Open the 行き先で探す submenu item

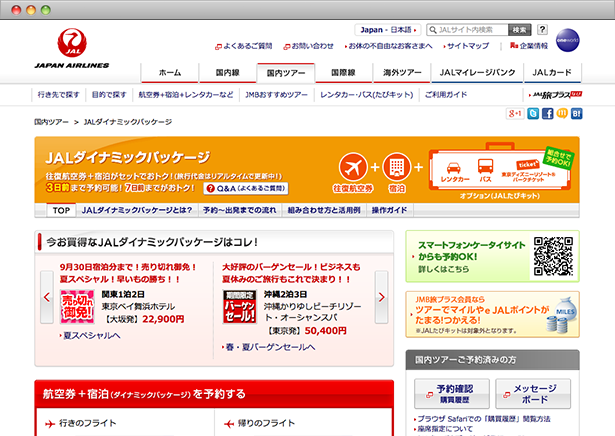[x=58, y=95]
